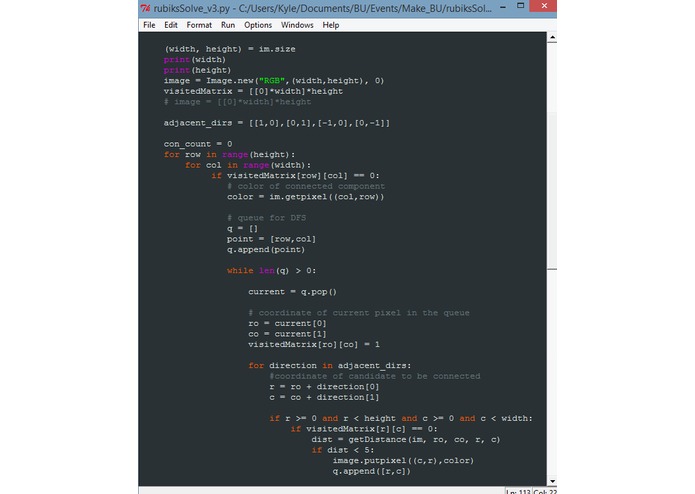695x494 pixels.
Task: Close the rubiksSolve_v3.py window
Action: point(544,6)
